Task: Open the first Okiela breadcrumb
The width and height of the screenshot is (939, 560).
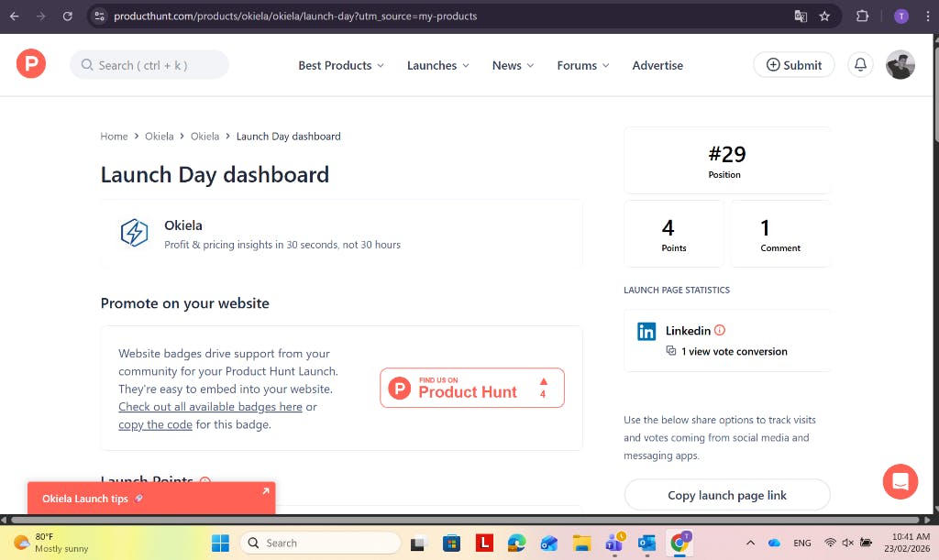Action: [160, 137]
